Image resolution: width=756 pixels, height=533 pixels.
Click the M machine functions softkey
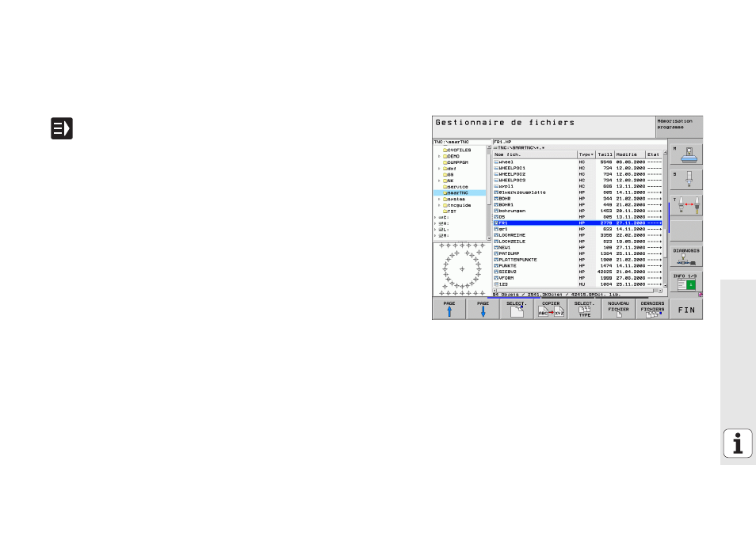pos(686,154)
